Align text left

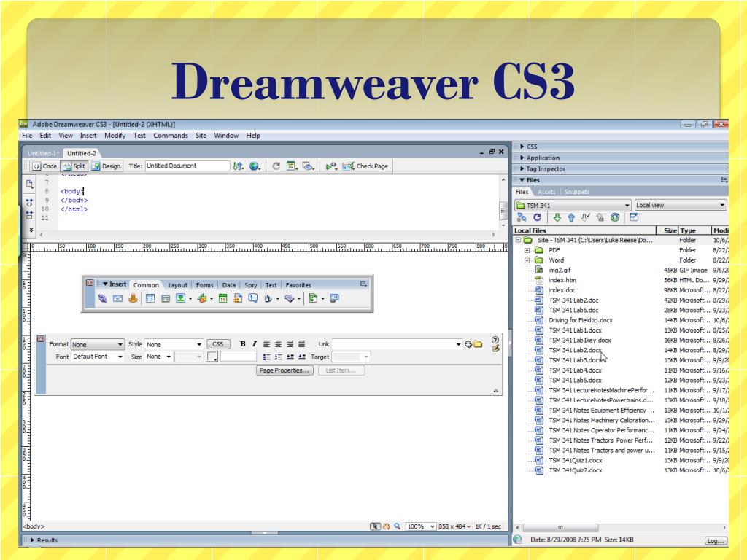(x=266, y=344)
